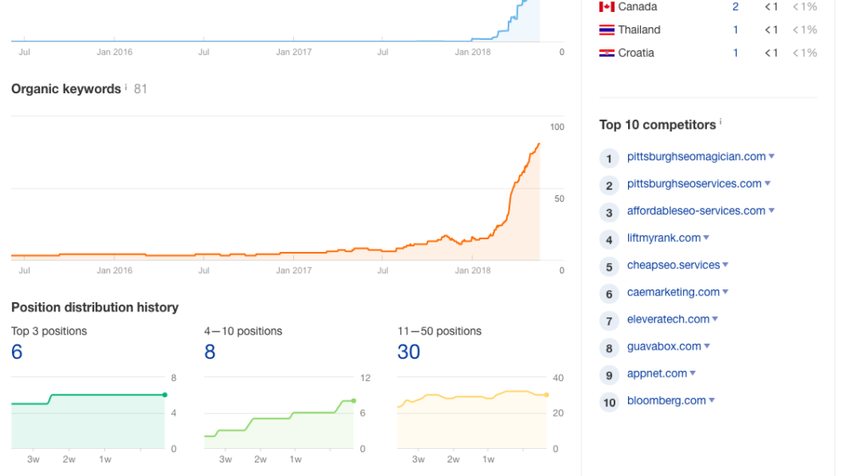Click the 4—10 positions chart endpoint dot
868x476 pixels.
[x=353, y=400]
